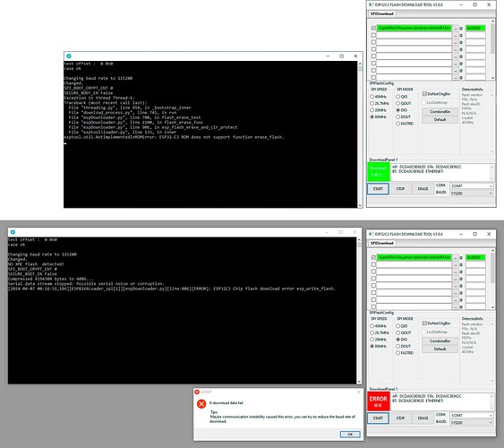504x448 pixels.
Task: Browse file with '...' on blank4M.bin row, ERROR-status window
Action: pyautogui.click(x=456, y=258)
